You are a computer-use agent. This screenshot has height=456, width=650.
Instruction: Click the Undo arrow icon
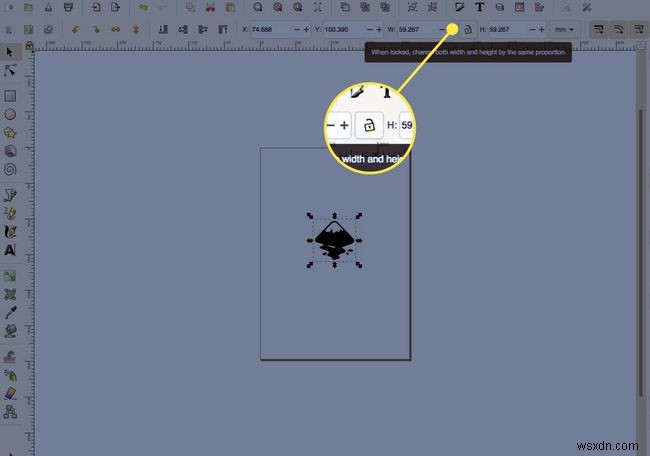[143, 7]
